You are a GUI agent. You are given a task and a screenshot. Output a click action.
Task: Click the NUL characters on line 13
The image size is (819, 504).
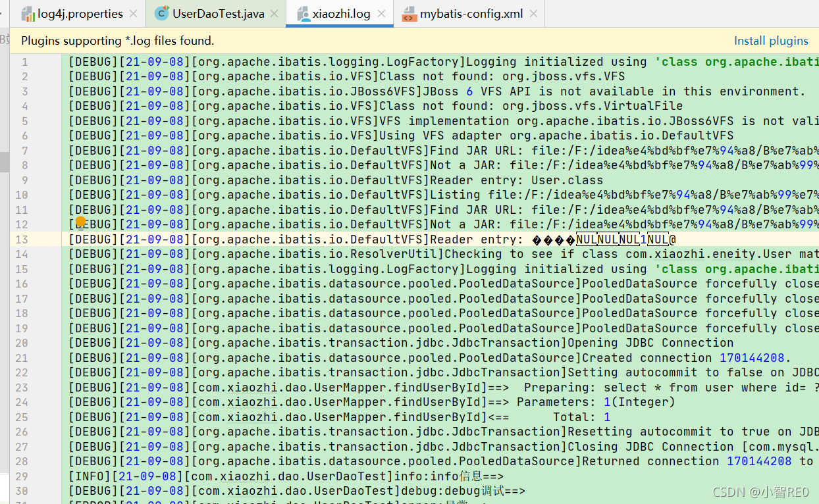[622, 239]
